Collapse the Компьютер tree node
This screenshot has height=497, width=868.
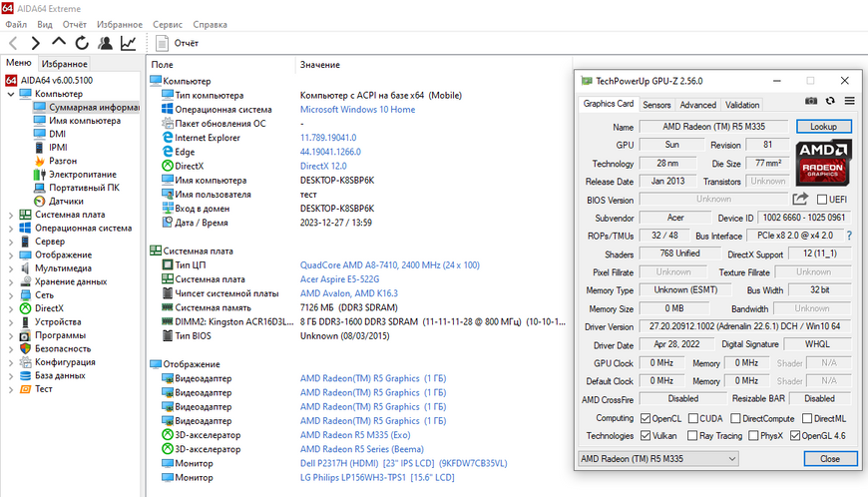tap(11, 94)
